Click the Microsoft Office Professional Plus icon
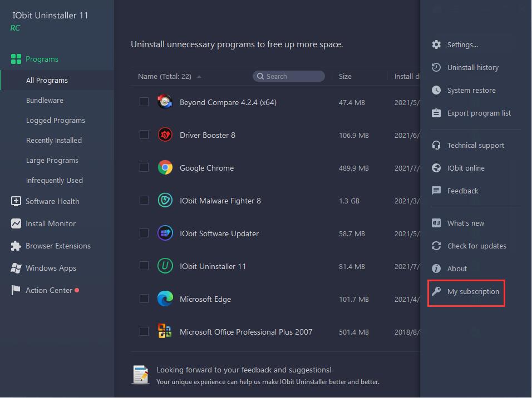 (x=165, y=332)
